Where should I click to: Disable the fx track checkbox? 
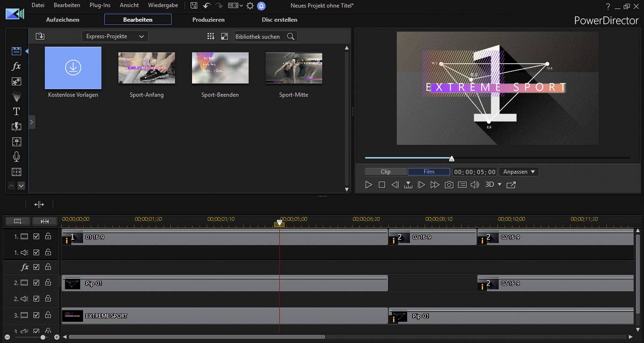pyautogui.click(x=36, y=267)
